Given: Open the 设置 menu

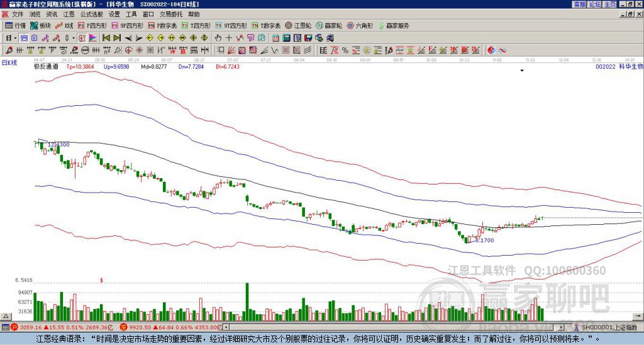Looking at the screenshot, I should (x=114, y=14).
